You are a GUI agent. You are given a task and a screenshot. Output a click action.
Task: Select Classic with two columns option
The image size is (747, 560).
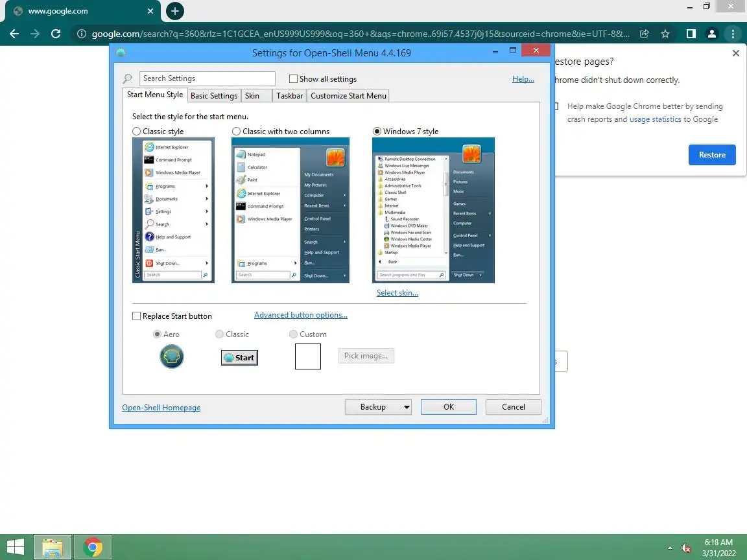click(236, 131)
